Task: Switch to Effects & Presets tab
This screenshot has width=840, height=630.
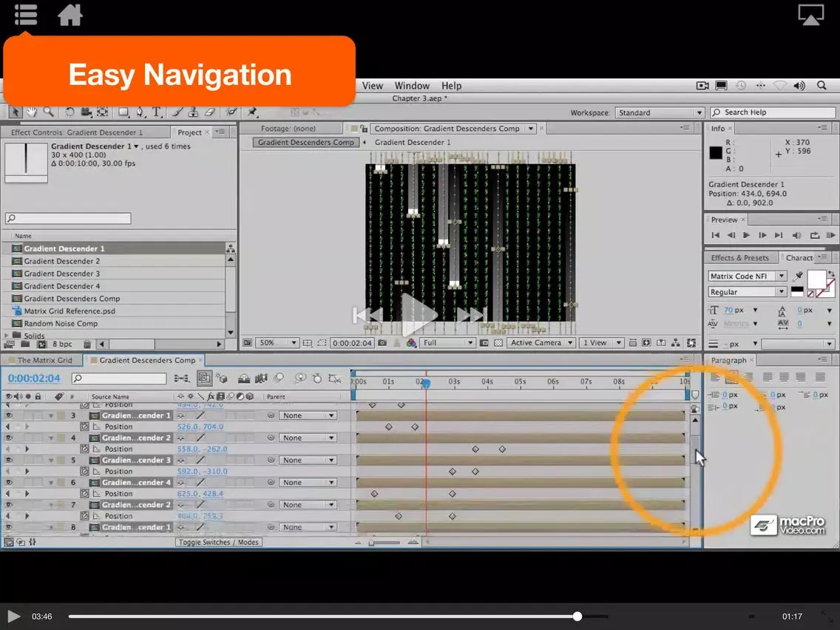Action: [739, 257]
